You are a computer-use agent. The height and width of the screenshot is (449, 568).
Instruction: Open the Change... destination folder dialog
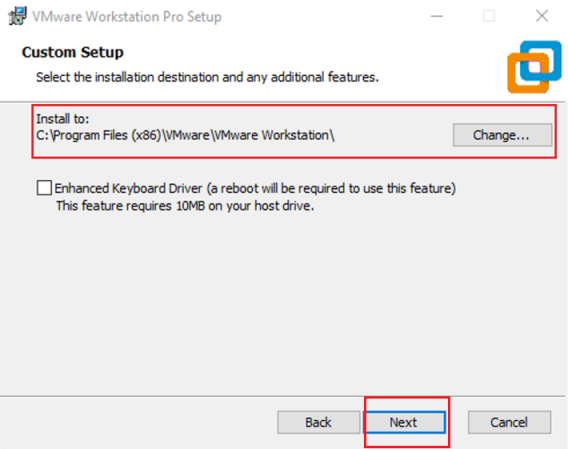[502, 135]
